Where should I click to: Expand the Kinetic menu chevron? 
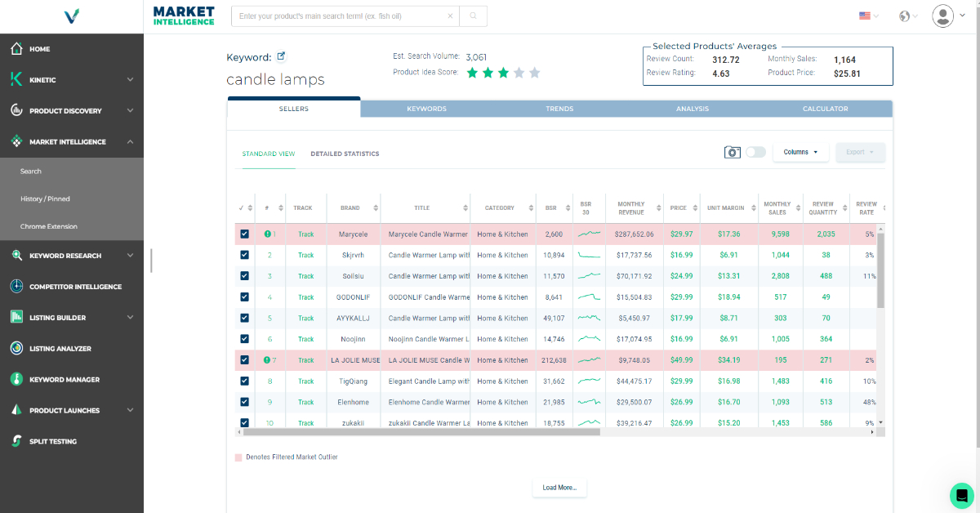pyautogui.click(x=130, y=80)
